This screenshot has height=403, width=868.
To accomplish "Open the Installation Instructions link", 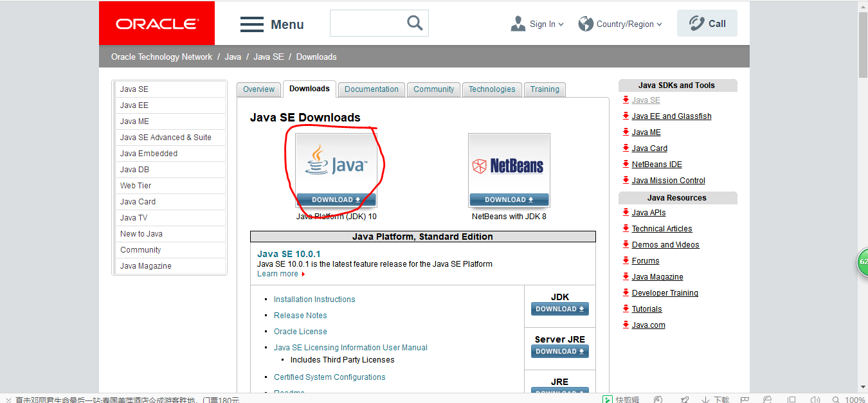I will (x=314, y=300).
